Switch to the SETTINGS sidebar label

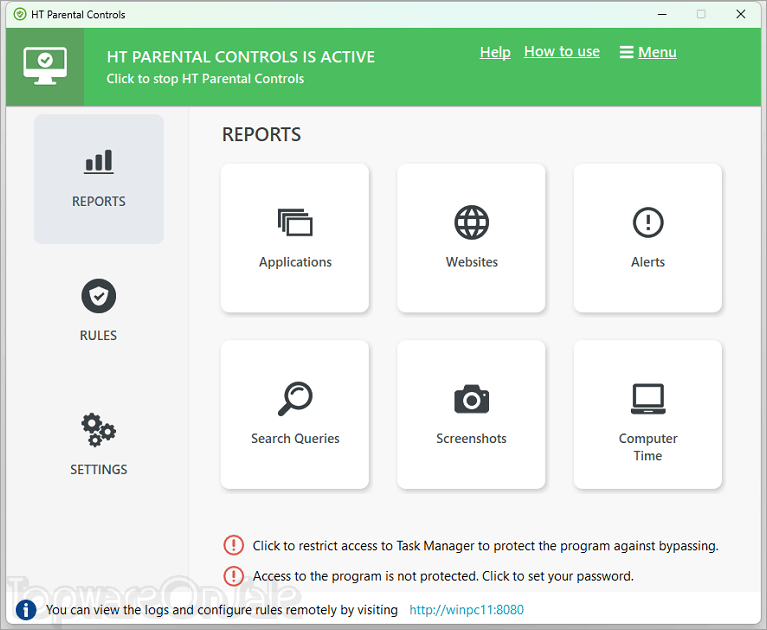tap(99, 469)
